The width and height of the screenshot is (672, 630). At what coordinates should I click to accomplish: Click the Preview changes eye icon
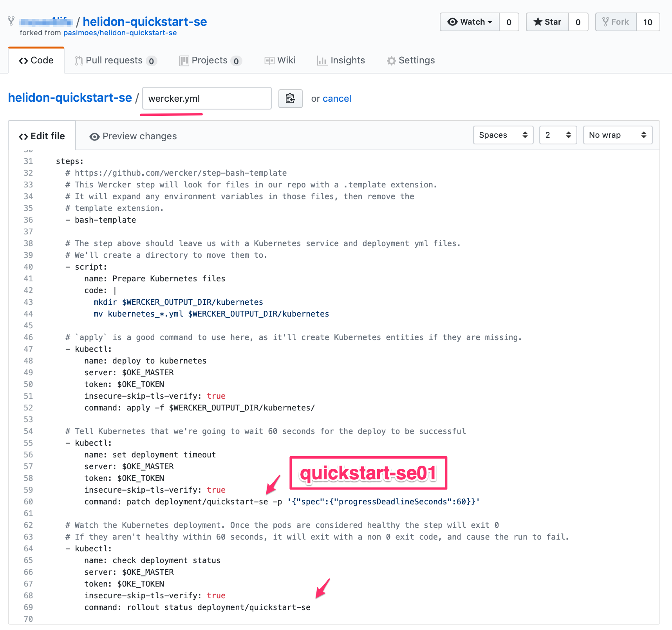click(94, 137)
